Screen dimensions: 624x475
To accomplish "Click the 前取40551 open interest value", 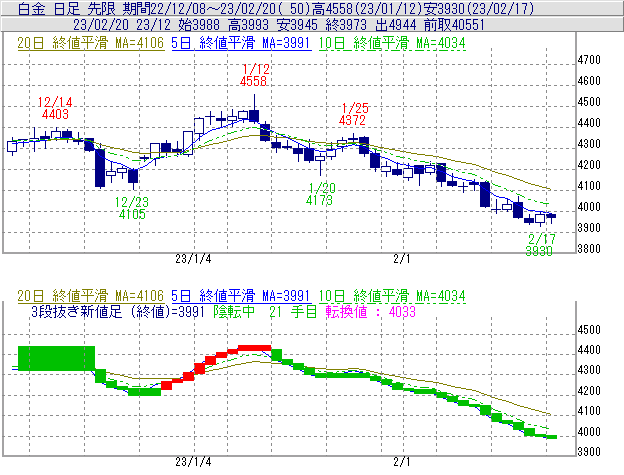I will pyautogui.click(x=454, y=25).
